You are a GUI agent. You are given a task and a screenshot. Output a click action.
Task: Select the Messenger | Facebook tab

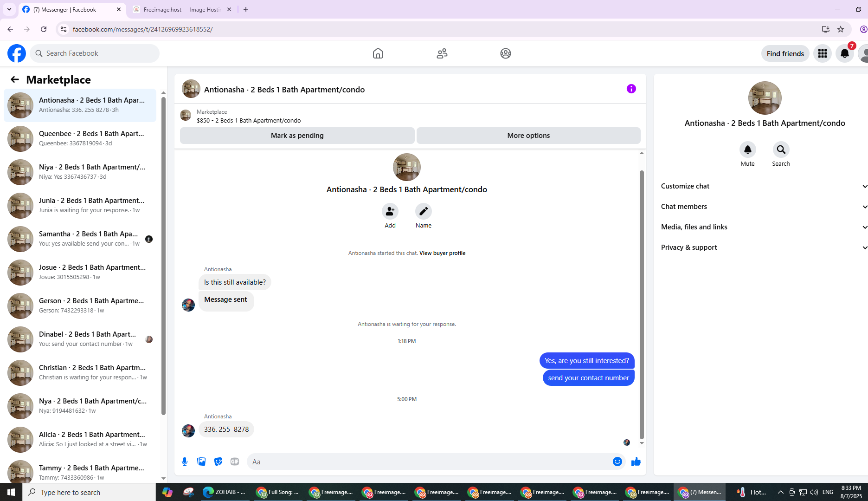[x=72, y=9]
